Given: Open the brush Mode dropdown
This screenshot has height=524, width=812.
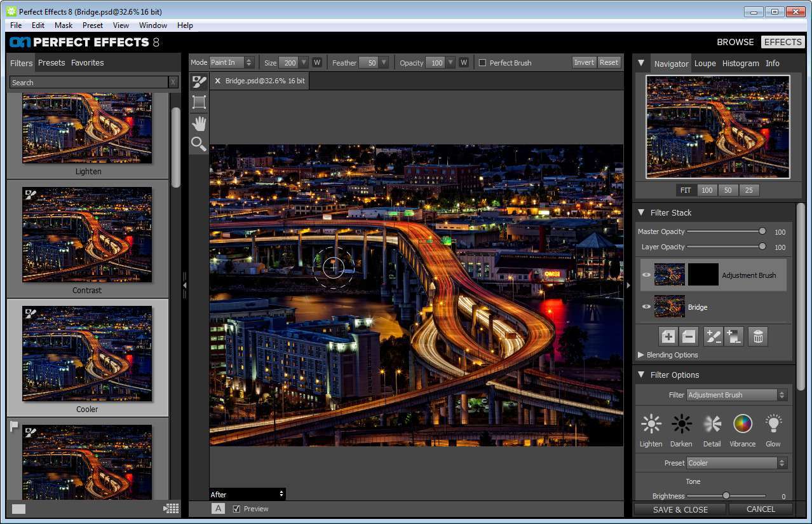Looking at the screenshot, I should [231, 62].
